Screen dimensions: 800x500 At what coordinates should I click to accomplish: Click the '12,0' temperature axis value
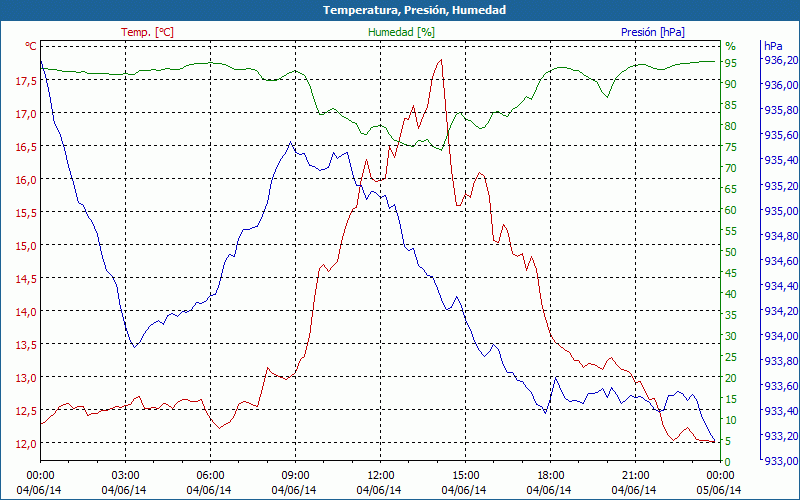(x=27, y=443)
